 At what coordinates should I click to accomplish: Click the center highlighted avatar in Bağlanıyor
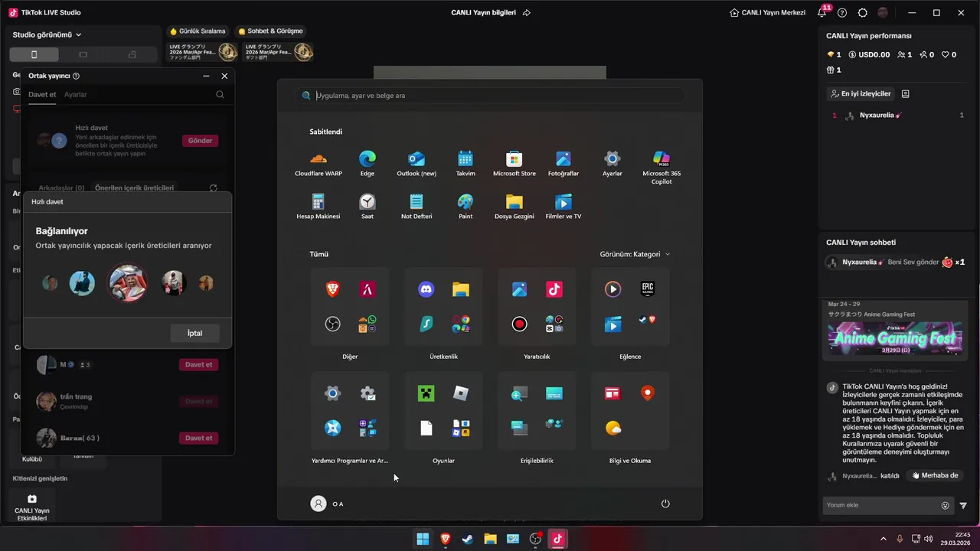click(127, 283)
